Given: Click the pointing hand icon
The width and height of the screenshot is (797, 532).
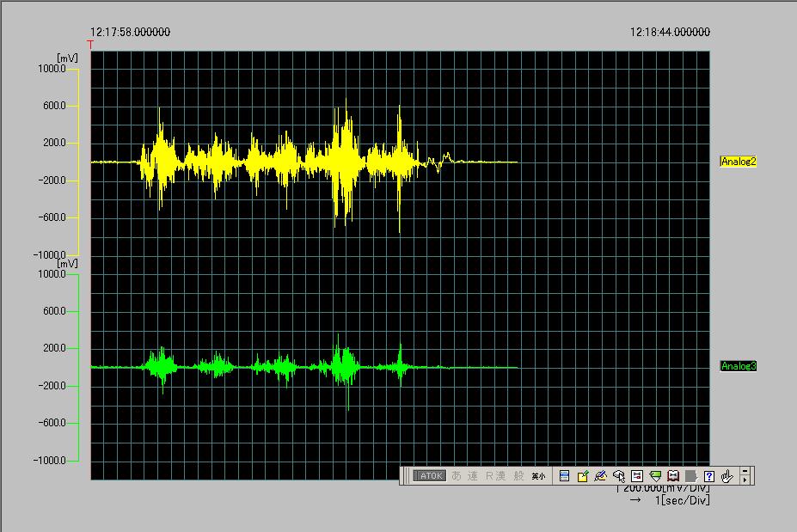Looking at the screenshot, I should [x=727, y=476].
